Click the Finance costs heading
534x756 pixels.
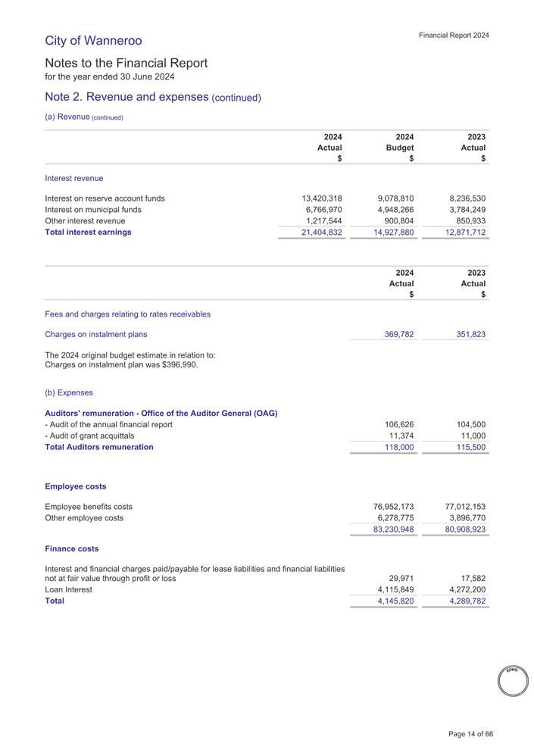[73, 548]
